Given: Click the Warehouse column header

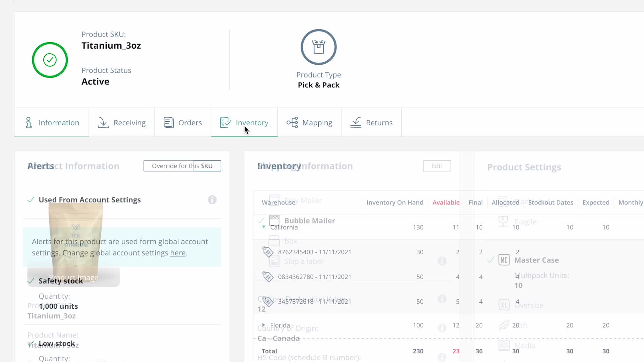Looking at the screenshot, I should [278, 202].
